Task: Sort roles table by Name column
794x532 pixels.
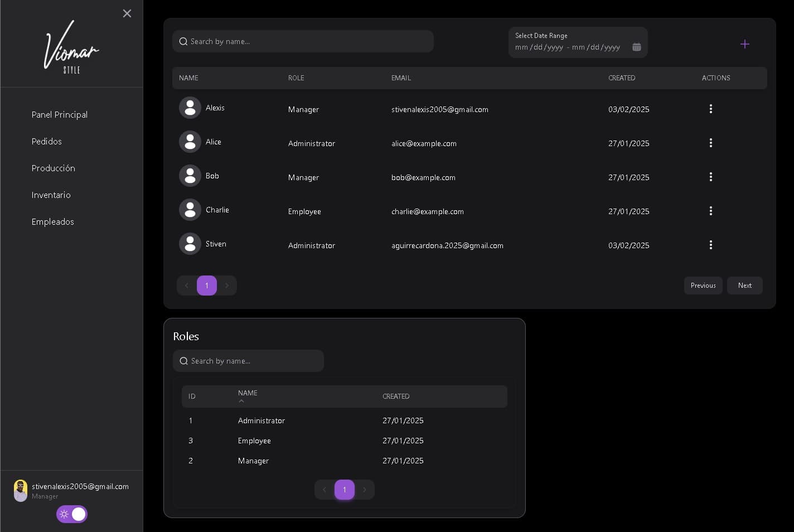Action: [x=248, y=394]
